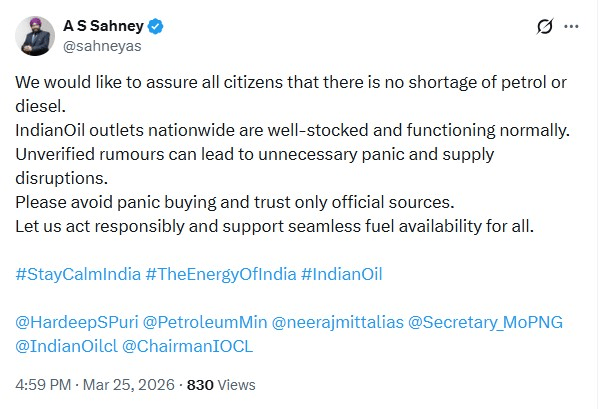The height and width of the screenshot is (409, 600).
Task: Open the #StayCalmIndia hashtag
Action: pos(78,273)
